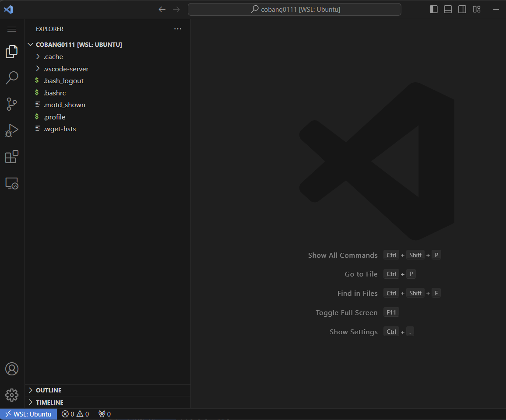Click the command center search box
Image resolution: width=506 pixels, height=420 pixels.
(295, 9)
